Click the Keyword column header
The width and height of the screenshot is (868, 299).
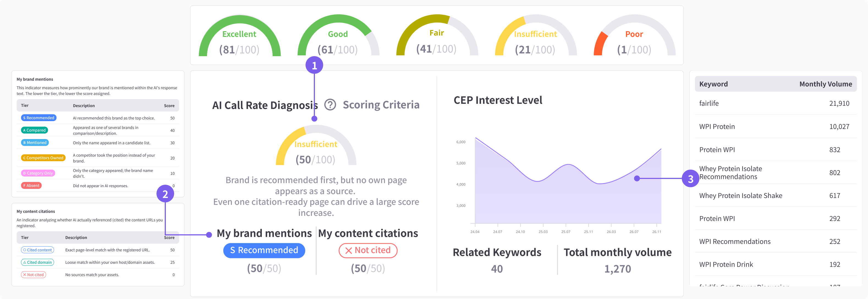pos(713,84)
